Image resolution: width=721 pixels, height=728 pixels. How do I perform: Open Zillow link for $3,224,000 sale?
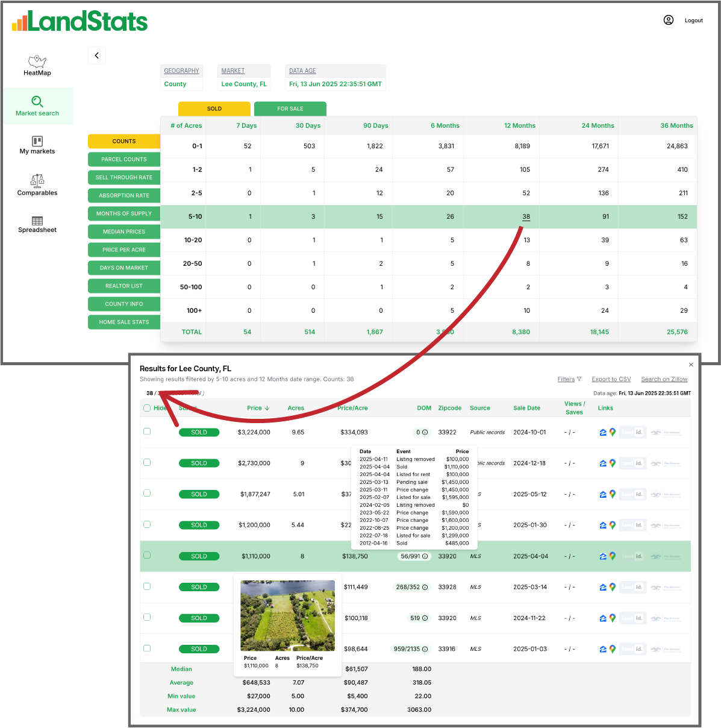(603, 433)
